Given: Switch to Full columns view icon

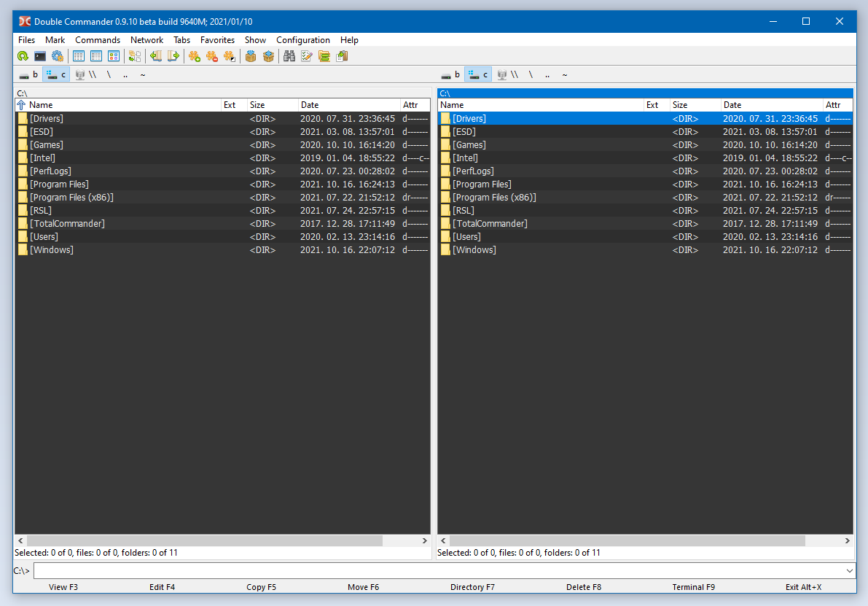Looking at the screenshot, I should coord(96,56).
